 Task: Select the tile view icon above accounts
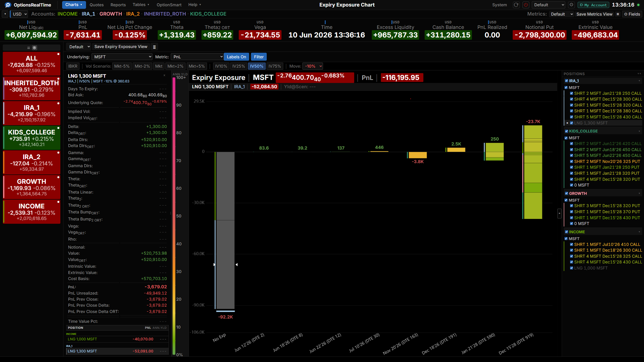coord(34,48)
